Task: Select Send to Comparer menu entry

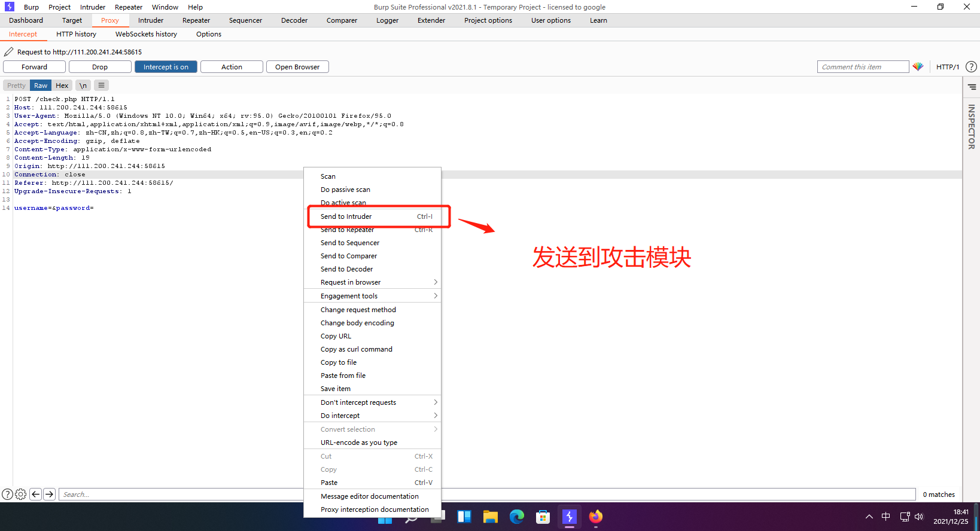Action: coord(372,256)
